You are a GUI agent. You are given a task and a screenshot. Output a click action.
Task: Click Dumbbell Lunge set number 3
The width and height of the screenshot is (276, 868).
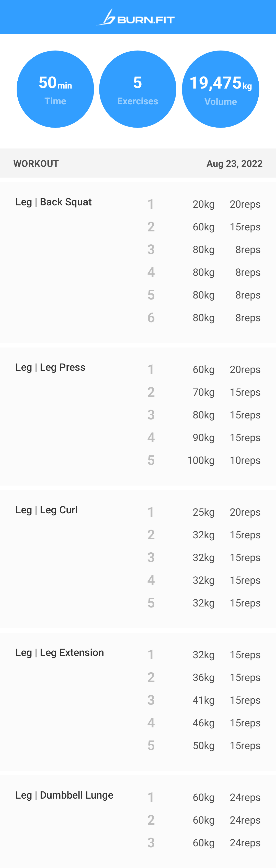pyautogui.click(x=151, y=843)
